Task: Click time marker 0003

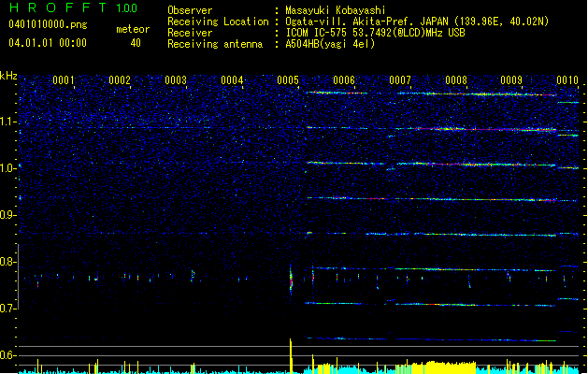Action: 176,80
